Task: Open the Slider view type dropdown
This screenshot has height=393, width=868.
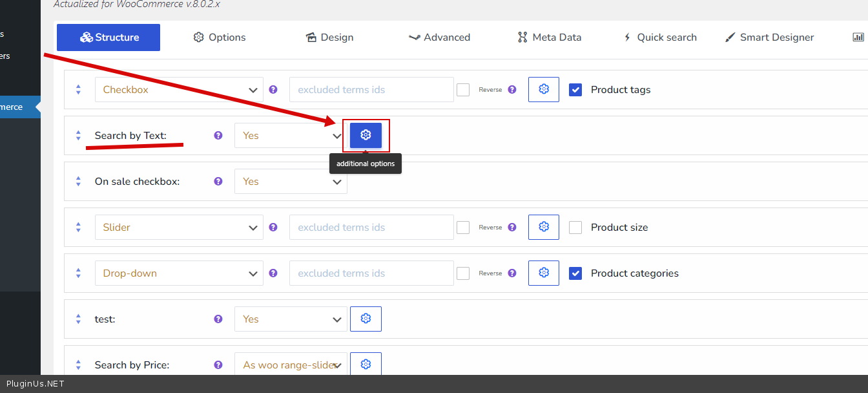Action: [x=179, y=228]
